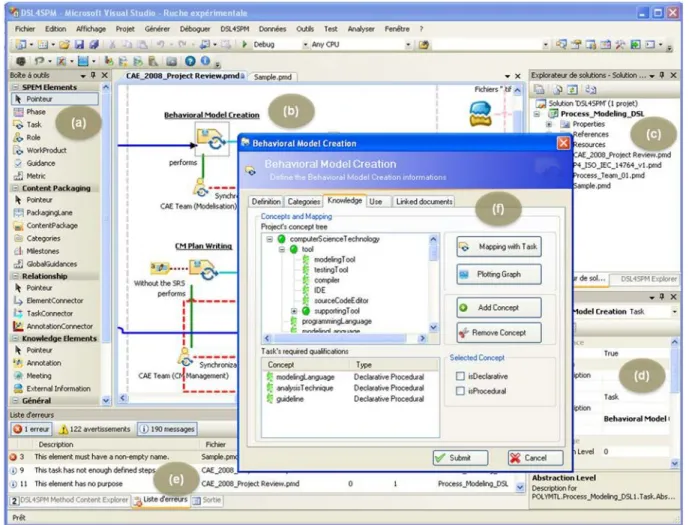Click the Remove Concept button
689x525 pixels.
(499, 333)
